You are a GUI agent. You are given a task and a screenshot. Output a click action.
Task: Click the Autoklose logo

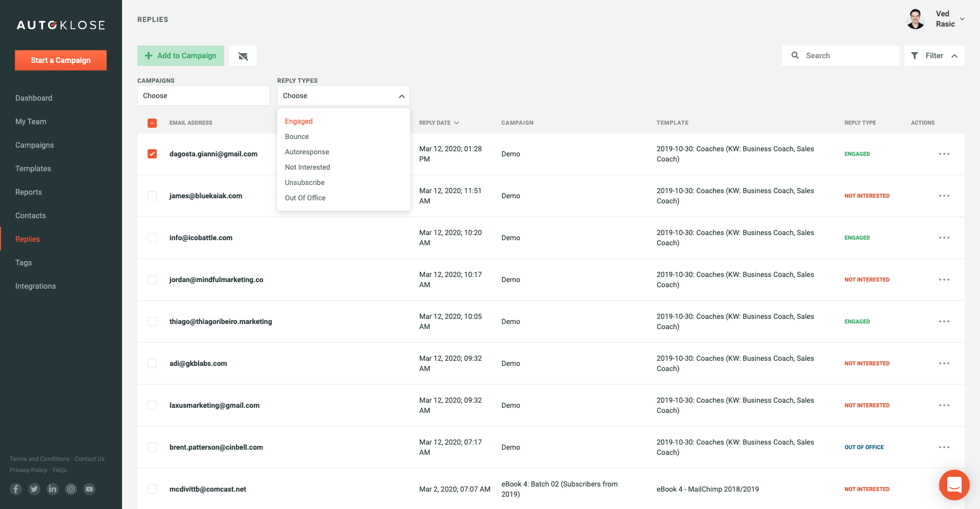61,25
